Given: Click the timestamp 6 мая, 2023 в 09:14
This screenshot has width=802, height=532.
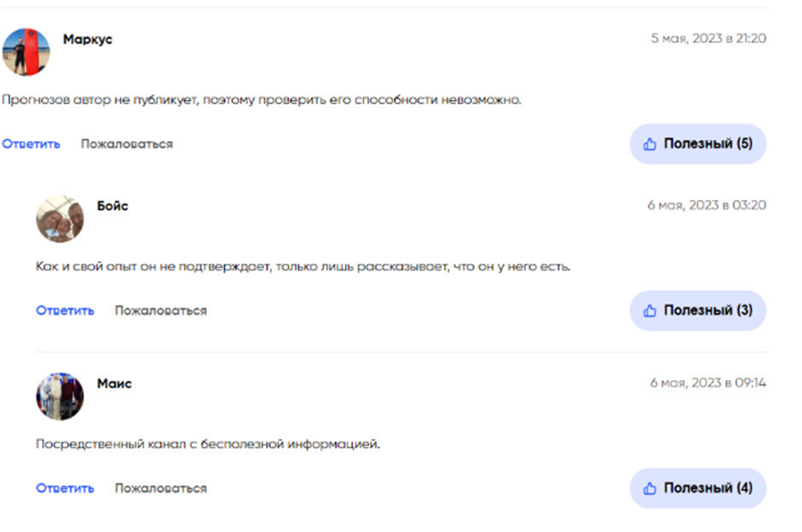Looking at the screenshot, I should (x=708, y=383).
